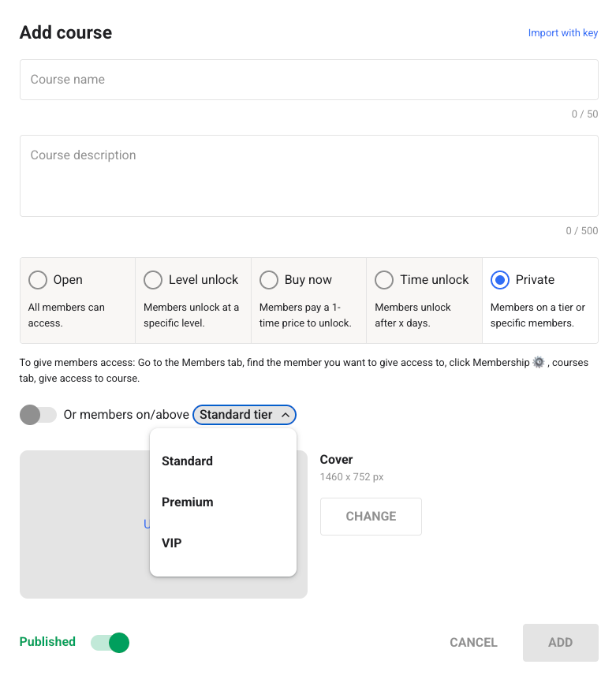Select the Private access option
The image size is (616, 683).
[x=500, y=280]
